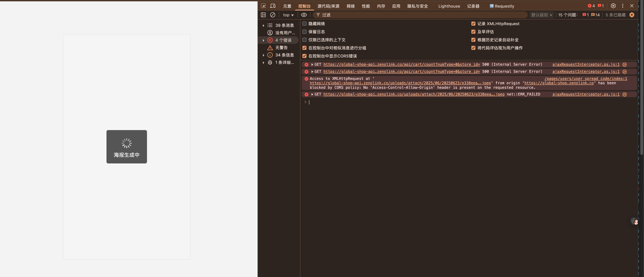Click the 15 个问题 issues label

pyautogui.click(x=568, y=15)
